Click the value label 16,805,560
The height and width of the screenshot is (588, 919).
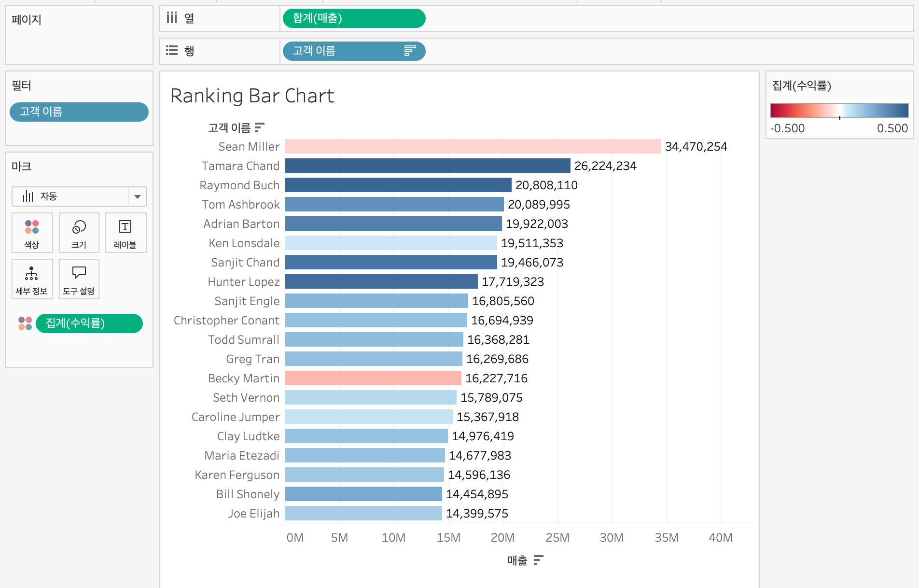(x=503, y=301)
